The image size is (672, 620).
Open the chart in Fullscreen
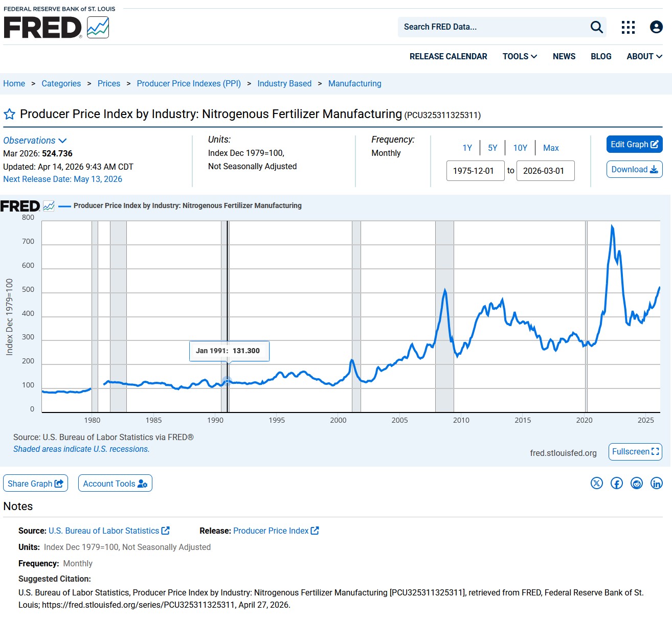tap(635, 452)
